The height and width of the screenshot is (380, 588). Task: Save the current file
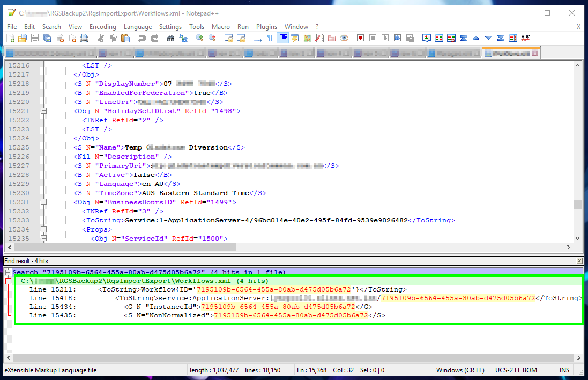point(35,38)
